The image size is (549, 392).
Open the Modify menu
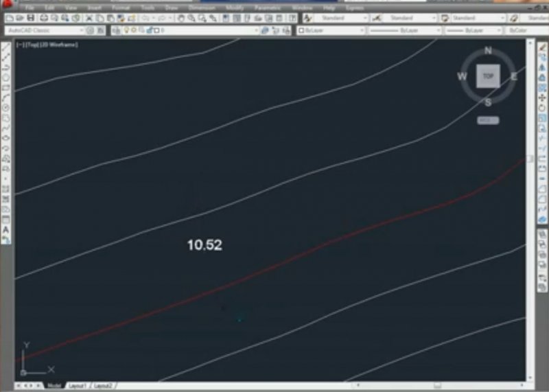235,8
